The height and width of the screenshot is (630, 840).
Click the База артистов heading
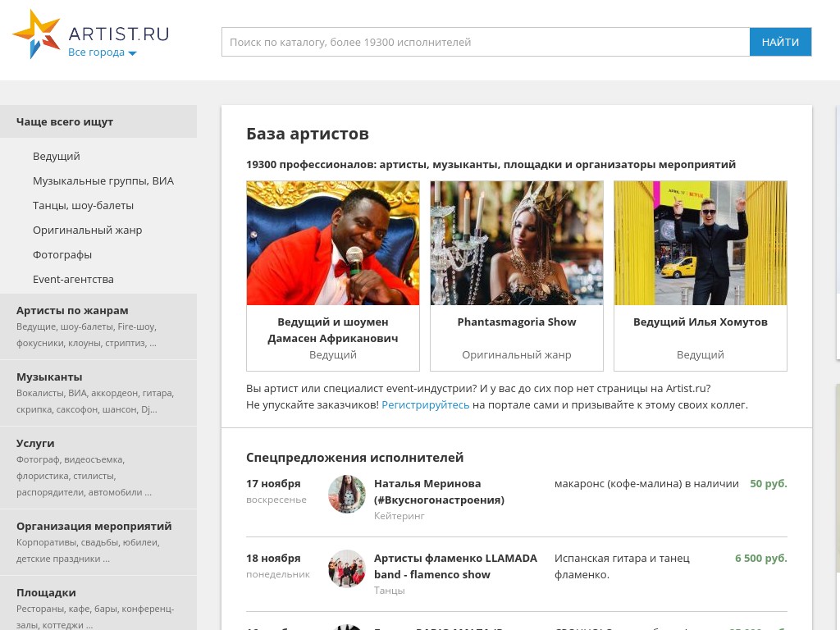[308, 134]
